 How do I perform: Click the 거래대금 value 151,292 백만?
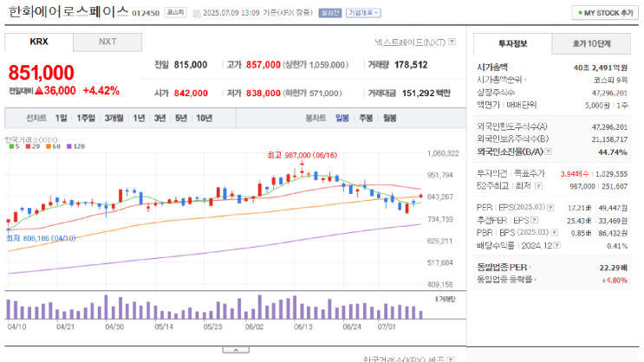click(x=426, y=94)
